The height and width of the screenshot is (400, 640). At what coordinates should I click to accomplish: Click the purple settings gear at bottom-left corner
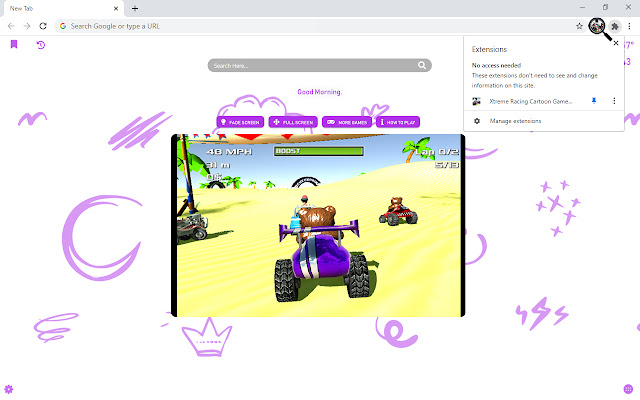coord(9,389)
